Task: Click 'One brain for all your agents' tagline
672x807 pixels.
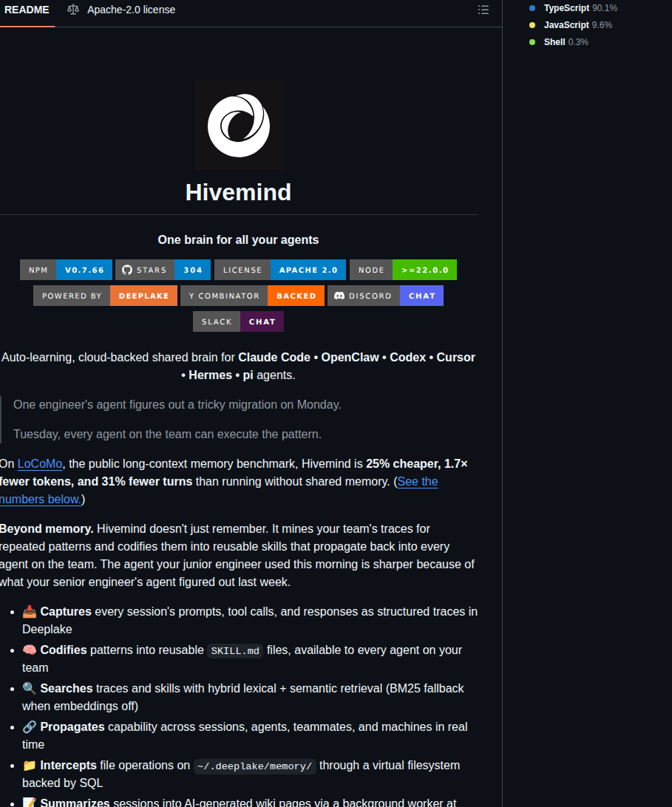Action: 239,240
